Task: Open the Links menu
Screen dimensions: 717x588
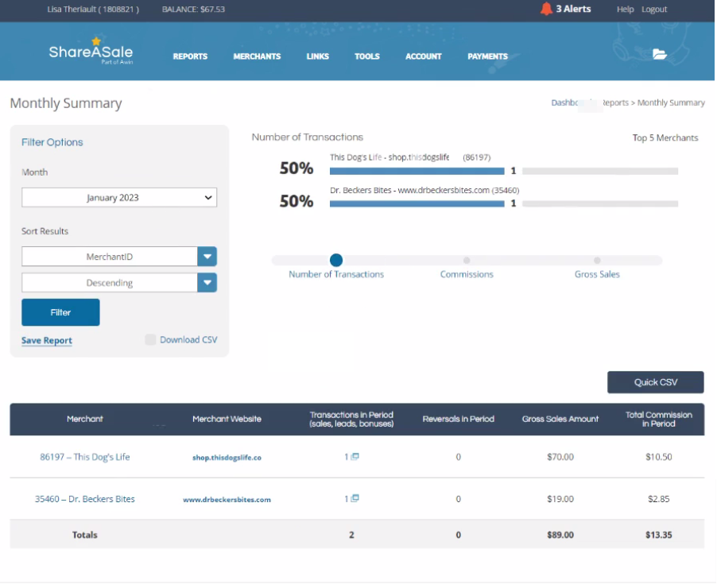Action: point(318,56)
